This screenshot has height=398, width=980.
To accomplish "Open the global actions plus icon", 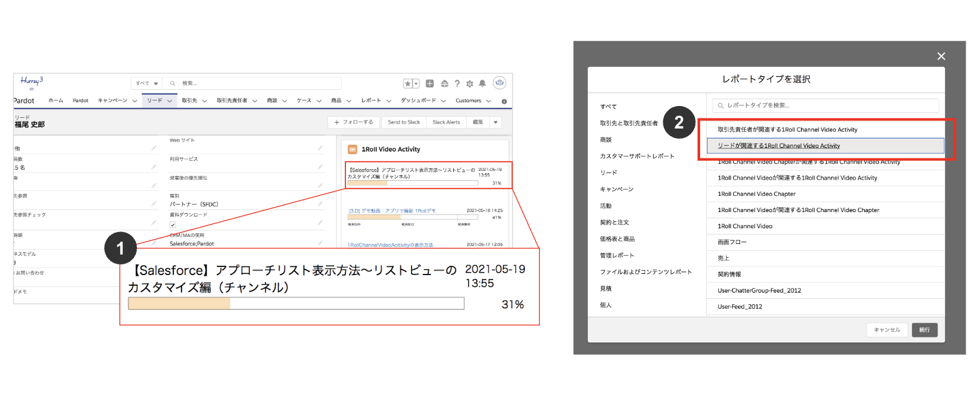I will [430, 84].
